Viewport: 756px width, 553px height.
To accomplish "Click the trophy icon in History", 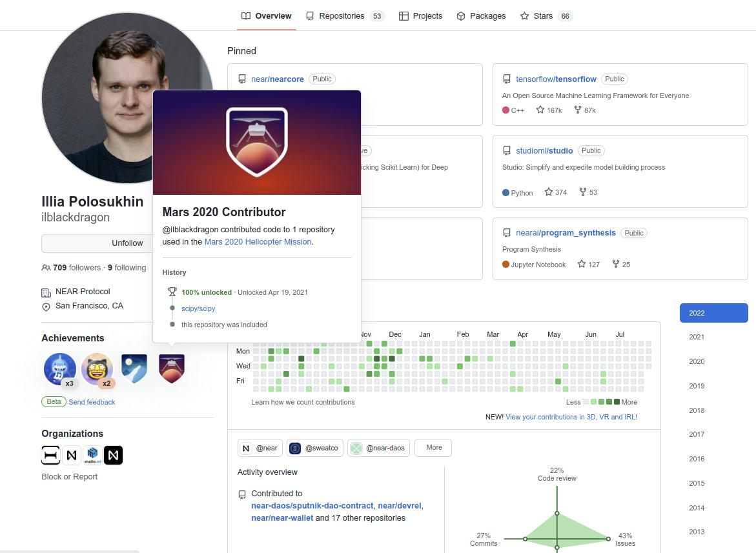I will click(x=172, y=292).
